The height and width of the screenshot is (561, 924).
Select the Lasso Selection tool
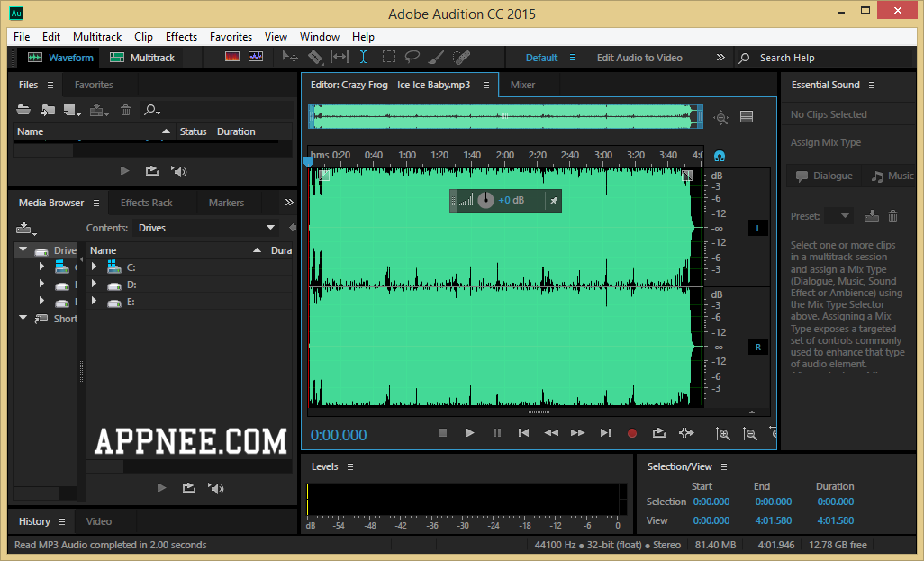coord(412,57)
